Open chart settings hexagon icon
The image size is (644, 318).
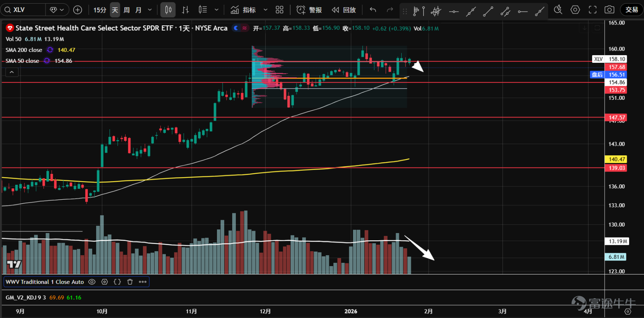(575, 10)
